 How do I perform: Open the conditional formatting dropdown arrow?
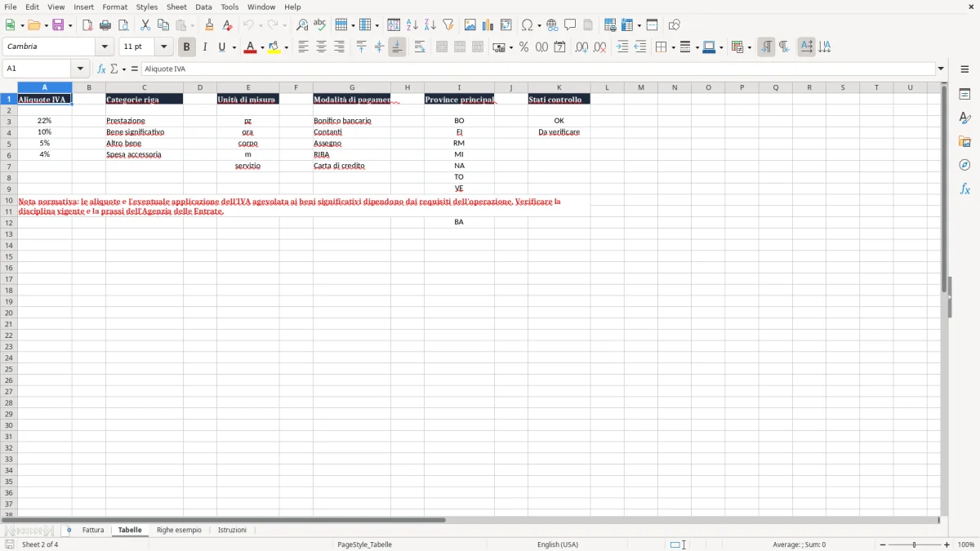point(749,47)
